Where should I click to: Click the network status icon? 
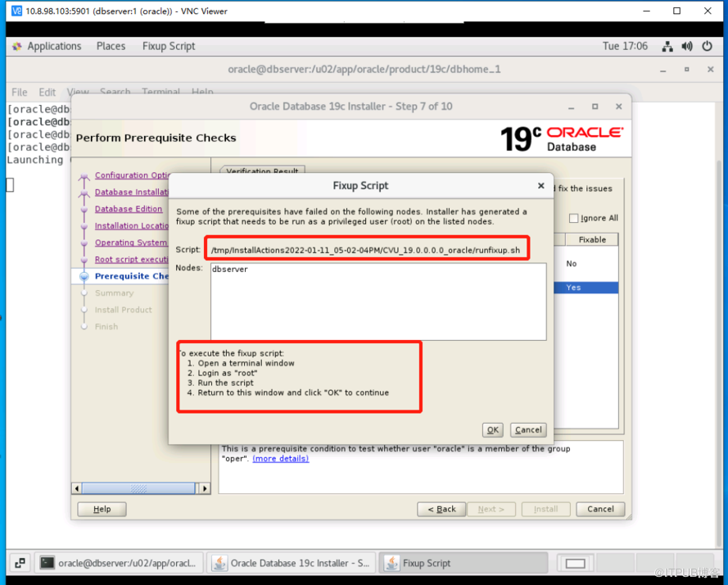tap(667, 46)
